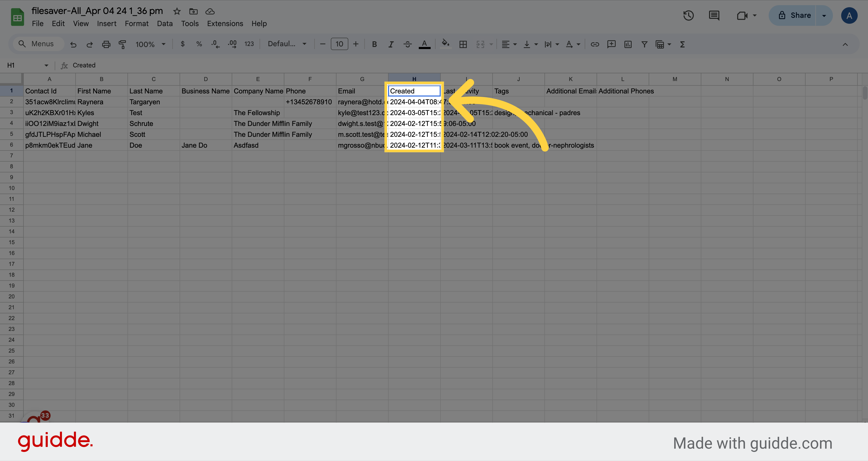Click the Undo arrow icon
The height and width of the screenshot is (461, 868).
tap(73, 44)
